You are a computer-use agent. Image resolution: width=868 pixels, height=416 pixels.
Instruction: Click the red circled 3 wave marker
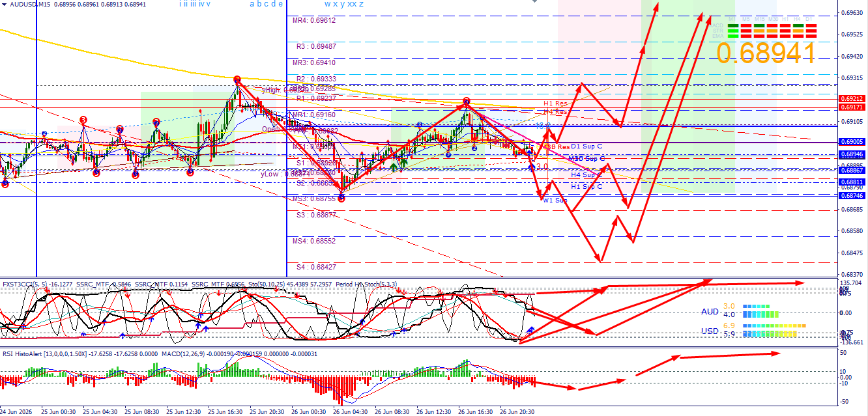83,120
